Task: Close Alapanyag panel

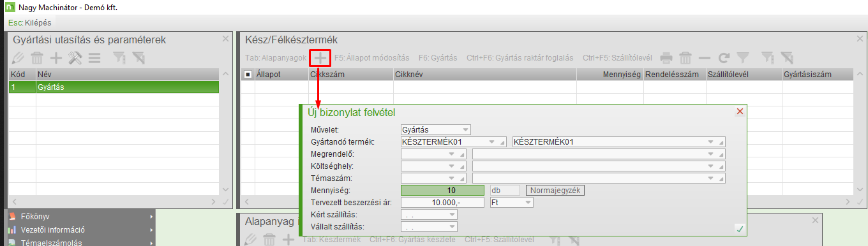Action: (815, 220)
